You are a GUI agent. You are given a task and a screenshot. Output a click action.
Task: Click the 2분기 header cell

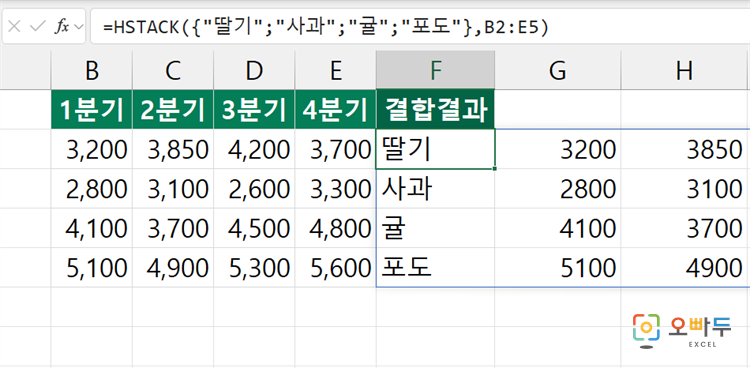(173, 109)
